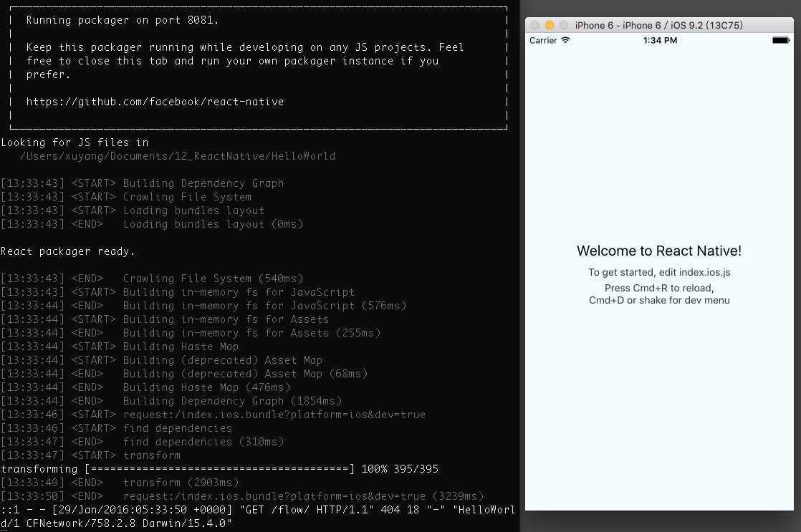This screenshot has height=532, width=801.
Task: Click 'Cmd+D or shake for dev menu' text
Action: click(659, 300)
